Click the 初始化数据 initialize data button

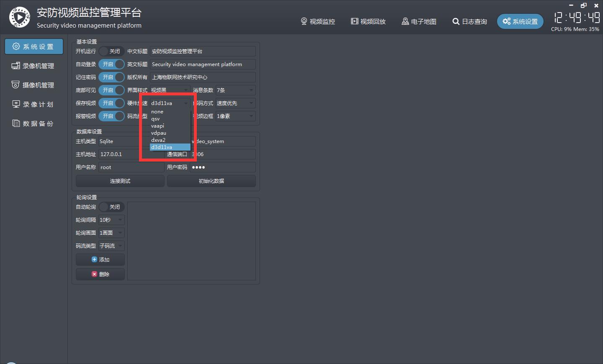coord(211,181)
